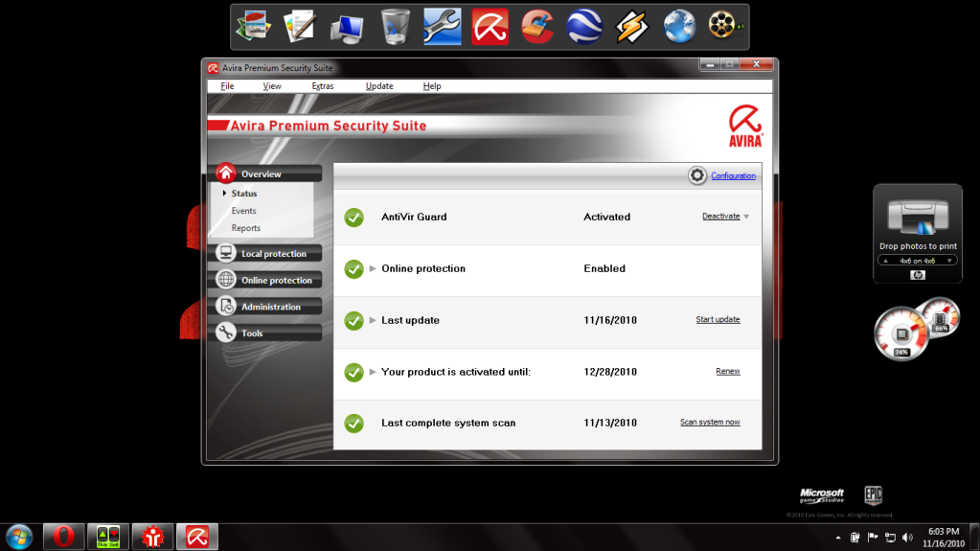Click the volume speaker tray icon
Viewport: 980px width, 551px height.
coord(907,538)
